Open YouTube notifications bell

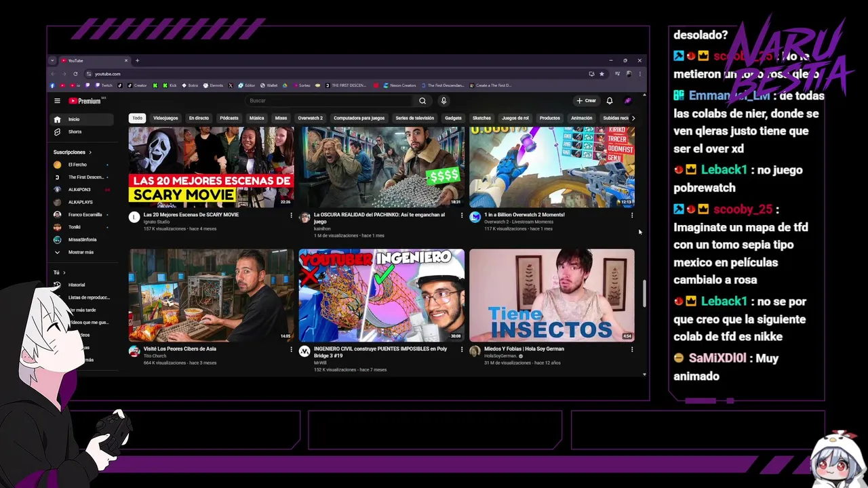(610, 101)
